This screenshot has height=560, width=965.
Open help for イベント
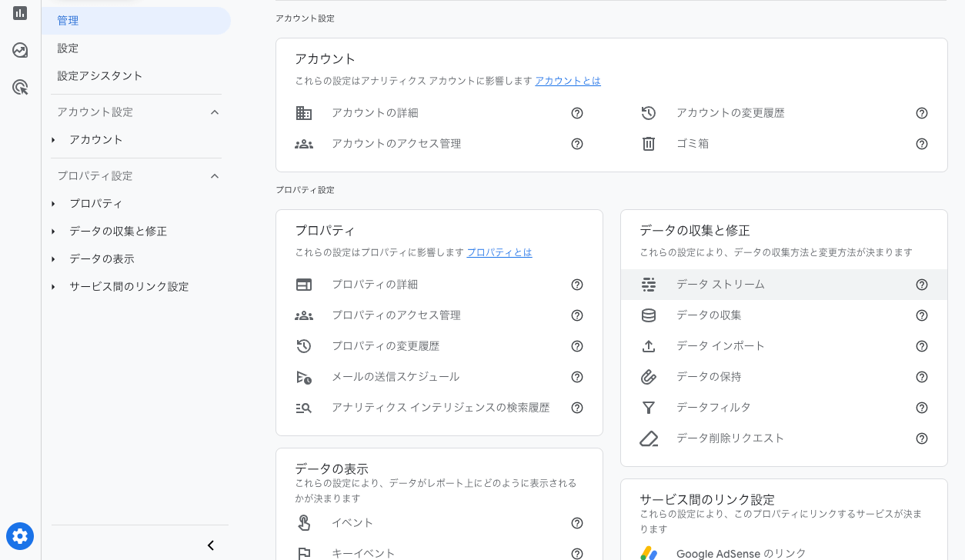(577, 523)
